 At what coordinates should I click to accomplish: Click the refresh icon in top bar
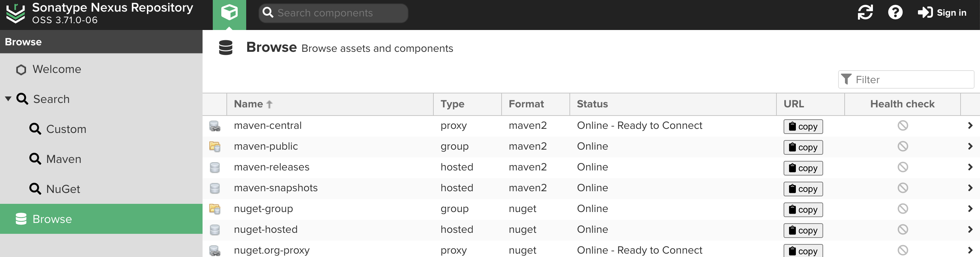[x=865, y=13]
